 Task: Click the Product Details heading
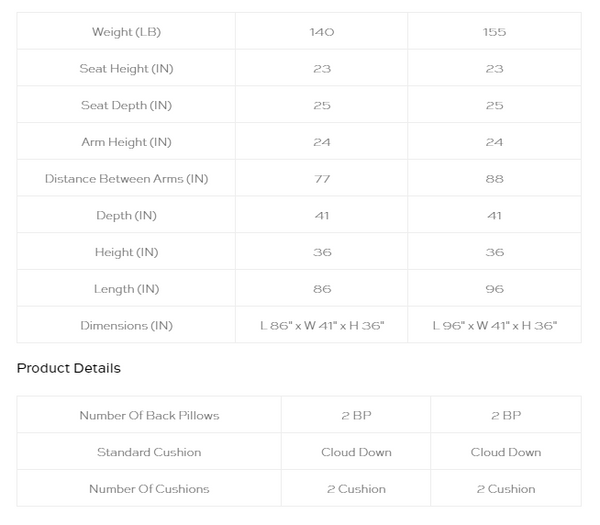[69, 368]
